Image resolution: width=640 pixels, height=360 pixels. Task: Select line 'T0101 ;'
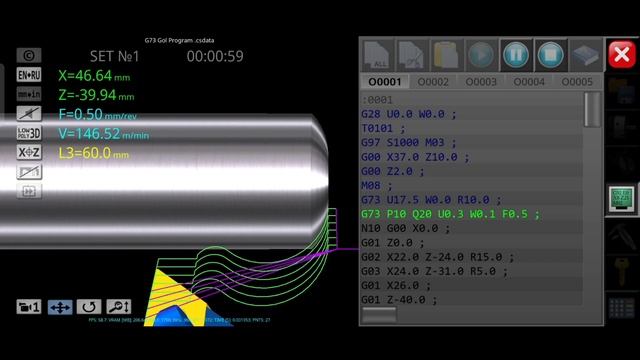[383, 129]
